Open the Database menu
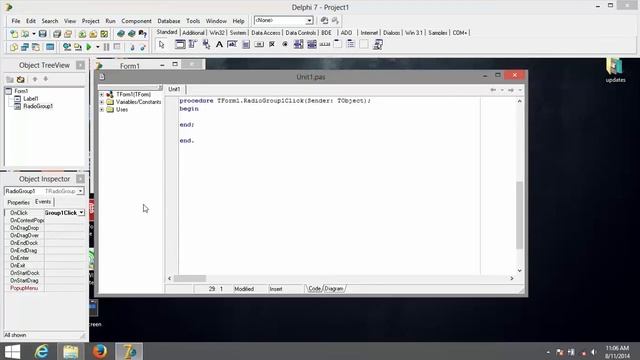Screen dimensions: 640x360 tap(169, 21)
